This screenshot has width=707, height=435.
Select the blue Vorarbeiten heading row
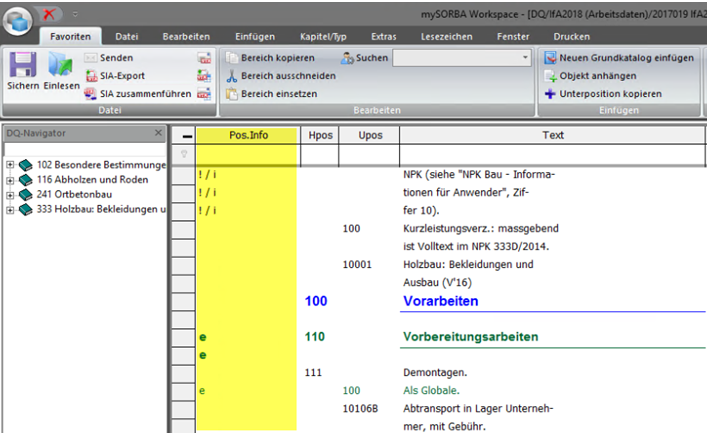click(x=441, y=301)
